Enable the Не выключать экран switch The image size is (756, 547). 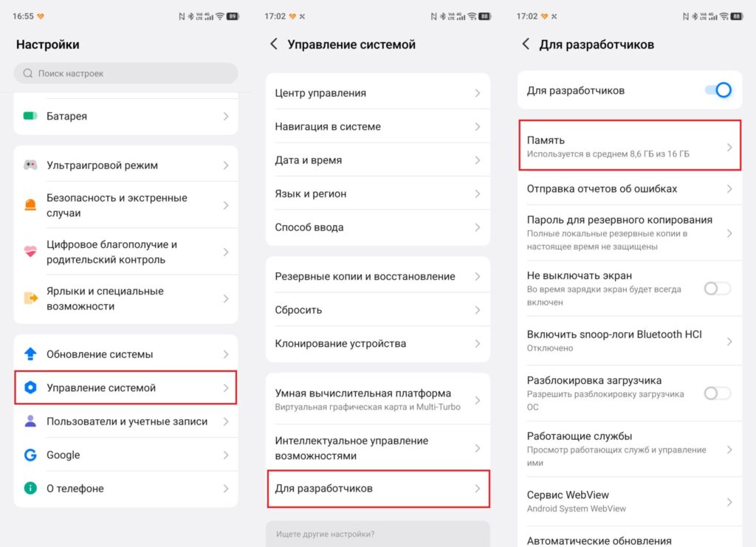click(x=718, y=289)
